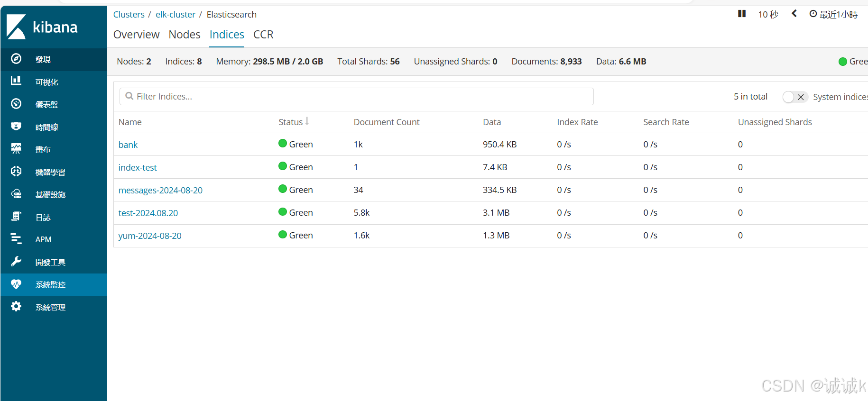Click the green status dot for yum-2024-08-20
Screen dimensions: 868x401
[283, 234]
